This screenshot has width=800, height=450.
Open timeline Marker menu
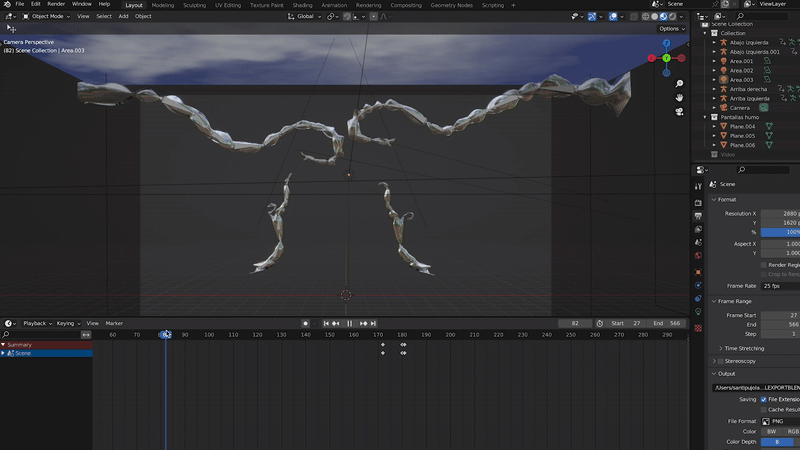tap(114, 323)
